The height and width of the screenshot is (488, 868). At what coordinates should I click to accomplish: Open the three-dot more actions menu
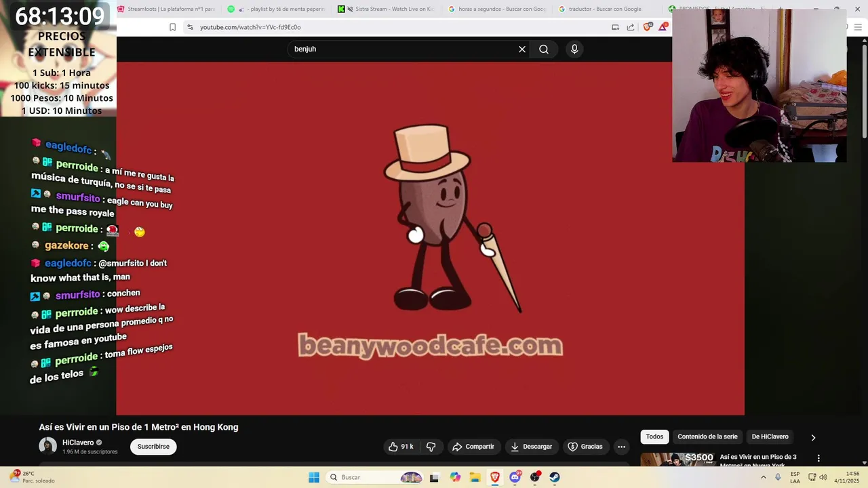click(621, 447)
